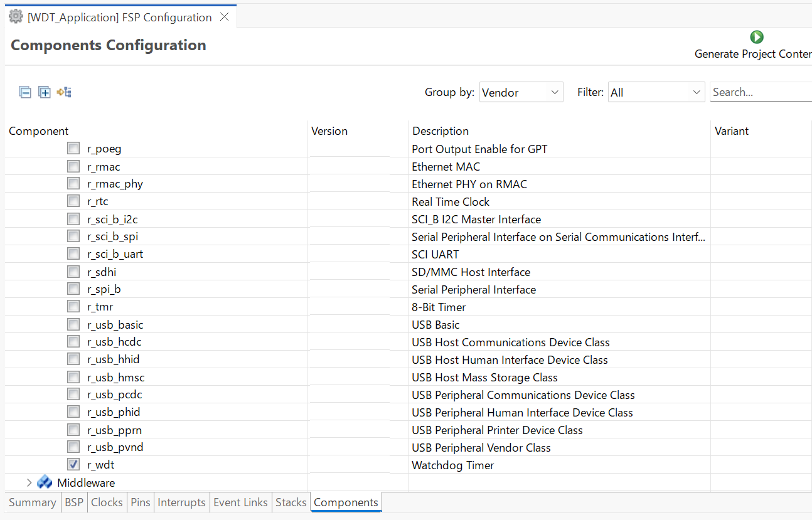Enable the r_tmr 8-Bit Timer checkbox
Image resolution: width=812 pixels, height=520 pixels.
[73, 307]
